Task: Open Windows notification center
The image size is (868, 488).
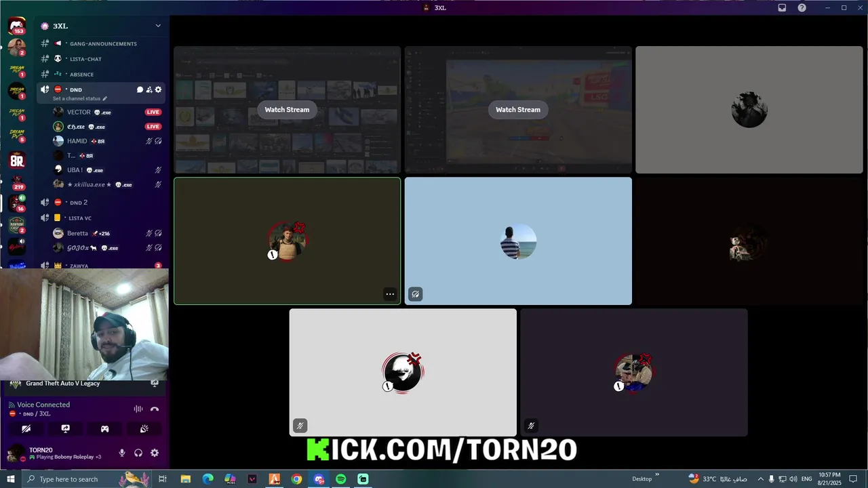Action: point(853,479)
